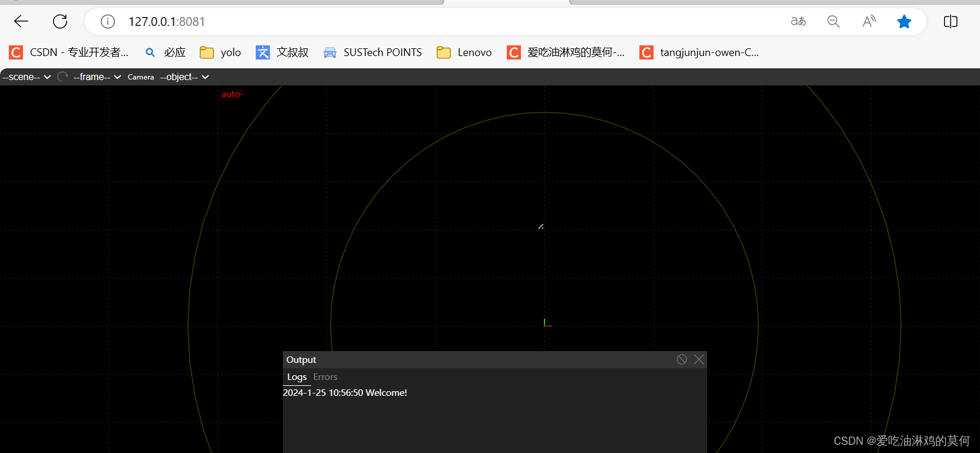Click the blue favorites star icon

pyautogui.click(x=904, y=22)
